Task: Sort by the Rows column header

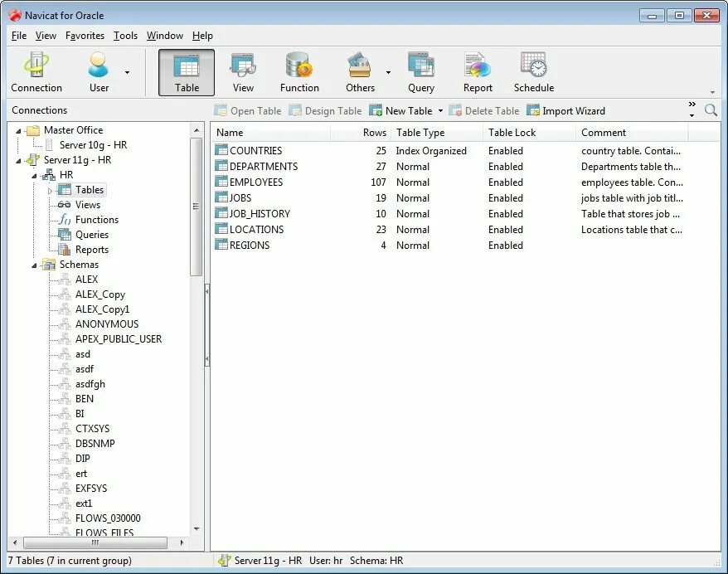Action: pos(361,133)
